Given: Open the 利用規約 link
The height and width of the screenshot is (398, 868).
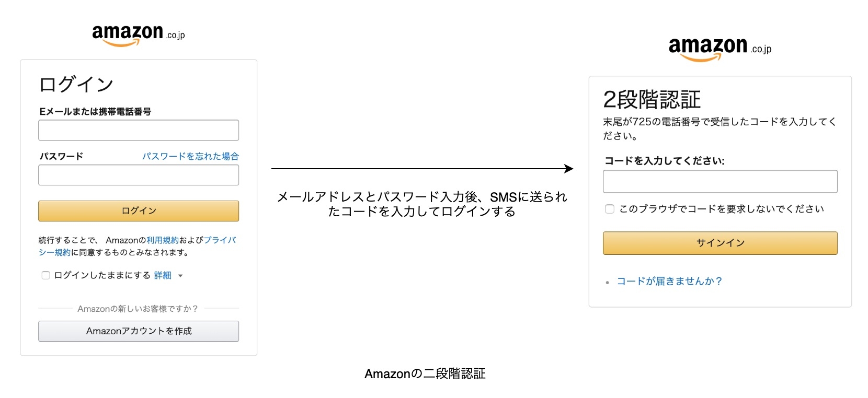Looking at the screenshot, I should pyautogui.click(x=163, y=240).
